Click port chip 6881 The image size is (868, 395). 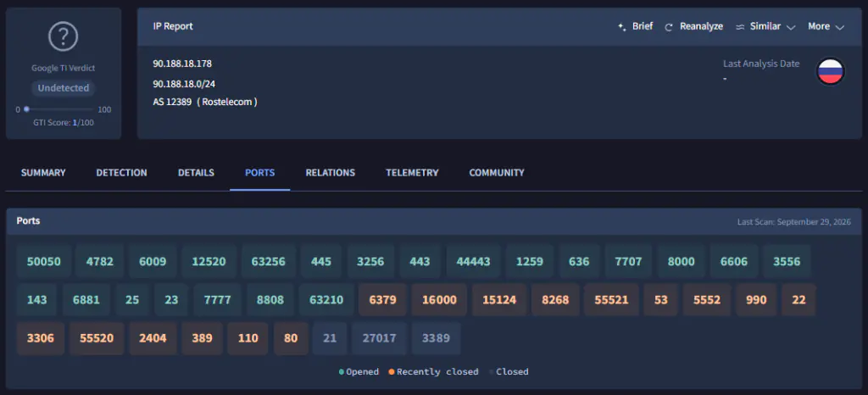tap(86, 300)
